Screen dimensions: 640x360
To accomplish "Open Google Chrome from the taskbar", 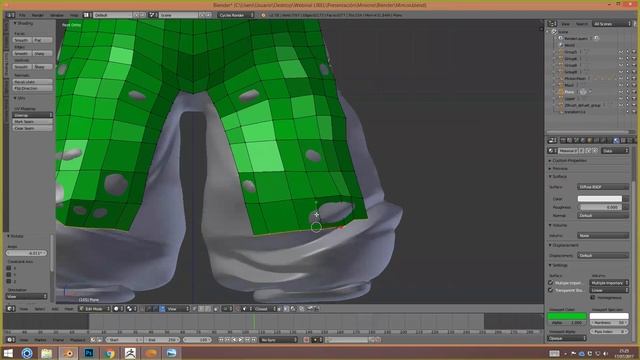I will [x=109, y=353].
